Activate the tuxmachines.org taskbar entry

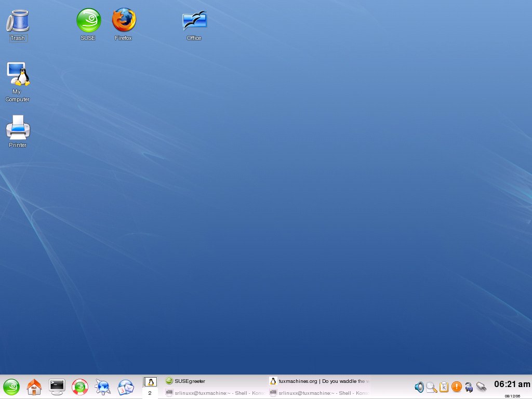click(319, 381)
